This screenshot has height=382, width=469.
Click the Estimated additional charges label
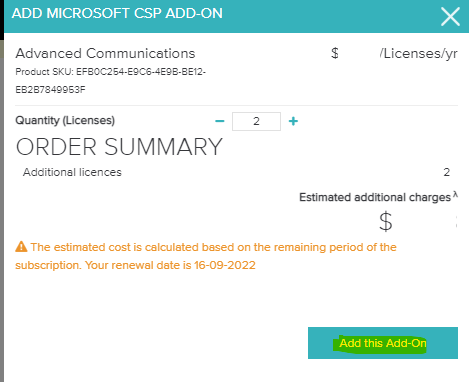click(375, 197)
